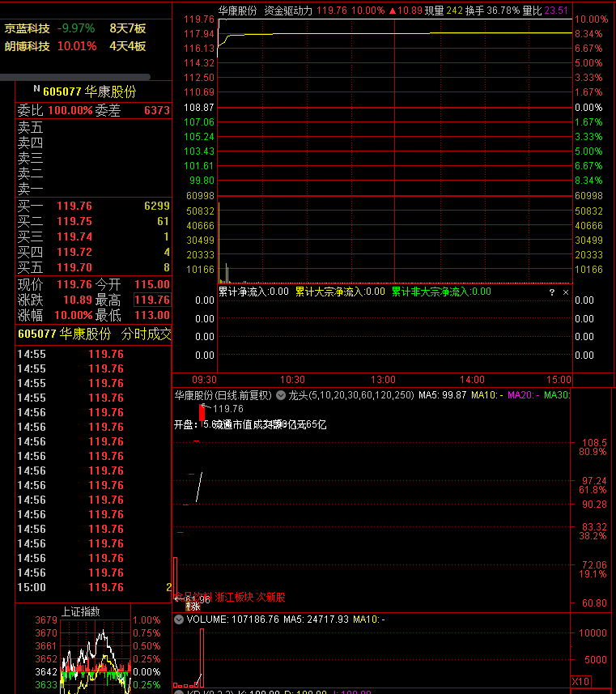Open the 浙江板块 sector link

tap(234, 597)
